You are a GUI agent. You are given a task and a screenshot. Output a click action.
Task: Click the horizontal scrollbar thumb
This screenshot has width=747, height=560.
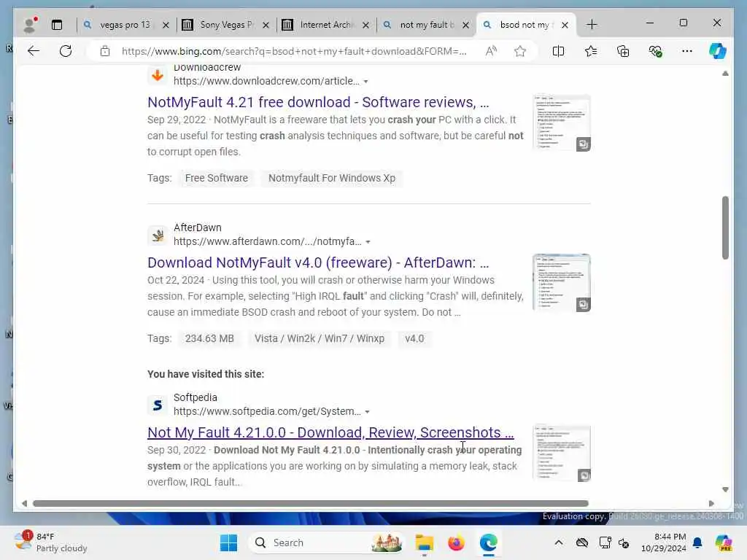tap(311, 503)
